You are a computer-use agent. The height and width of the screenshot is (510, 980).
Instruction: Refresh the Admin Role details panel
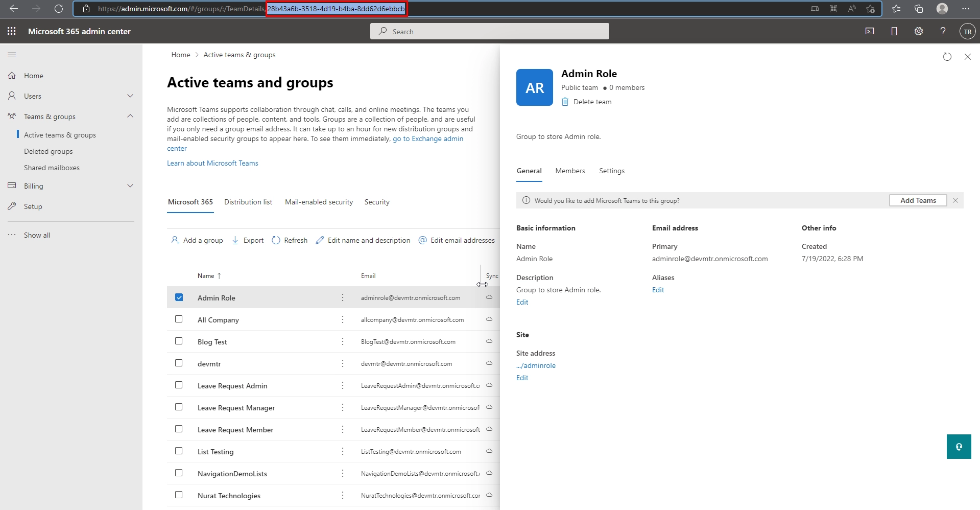[947, 57]
